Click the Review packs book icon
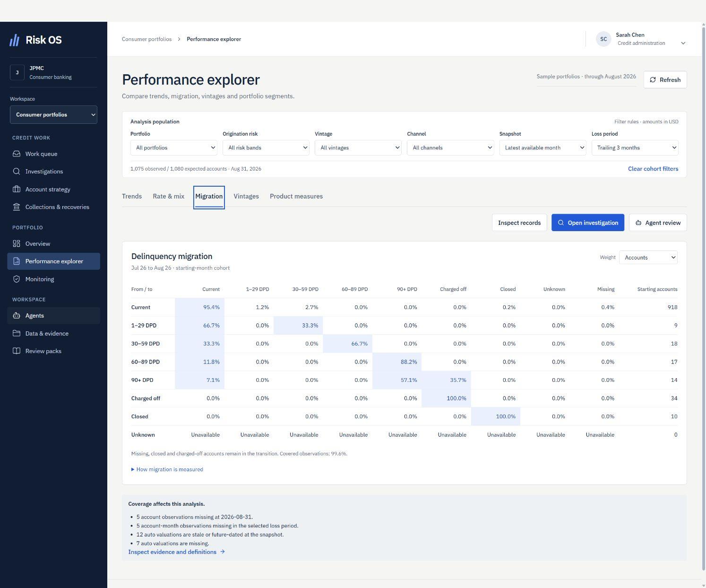This screenshot has width=706, height=588. point(17,351)
